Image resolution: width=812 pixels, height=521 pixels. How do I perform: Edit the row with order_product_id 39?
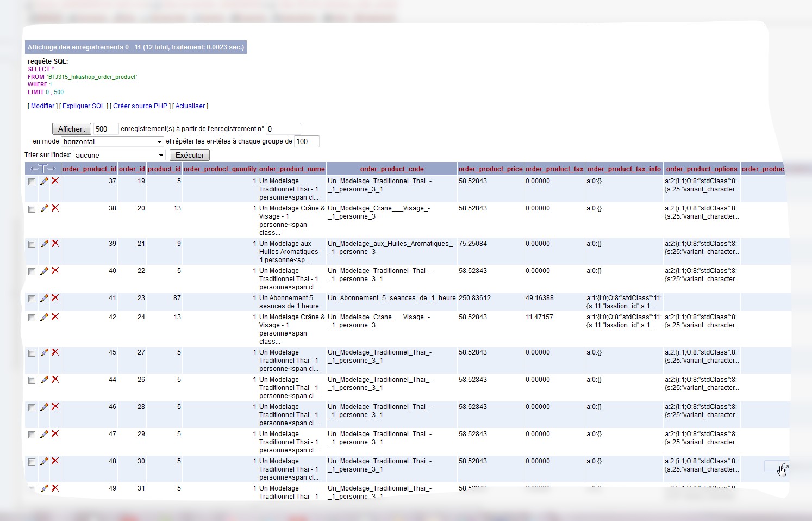(x=44, y=244)
